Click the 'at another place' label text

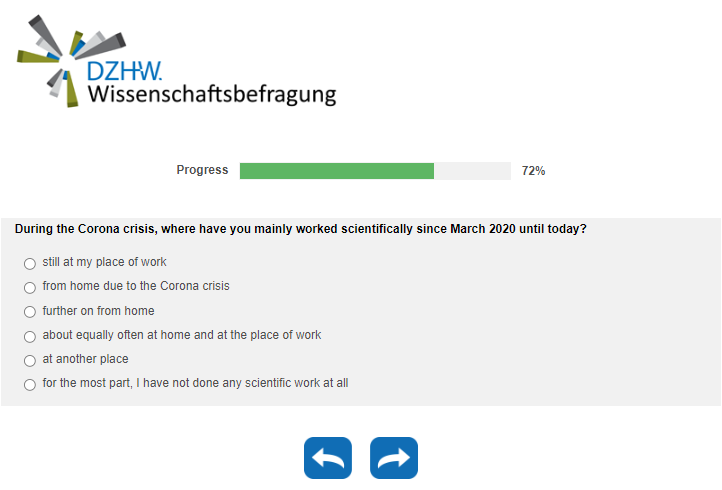tap(85, 359)
